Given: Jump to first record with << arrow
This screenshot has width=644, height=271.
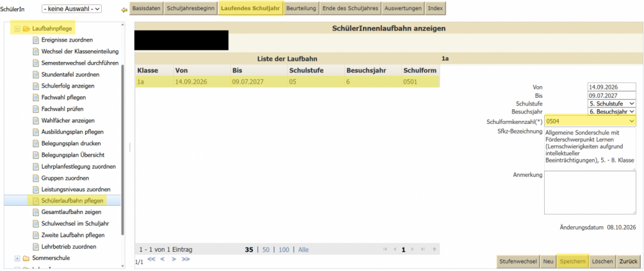Looking at the screenshot, I should click(151, 259).
